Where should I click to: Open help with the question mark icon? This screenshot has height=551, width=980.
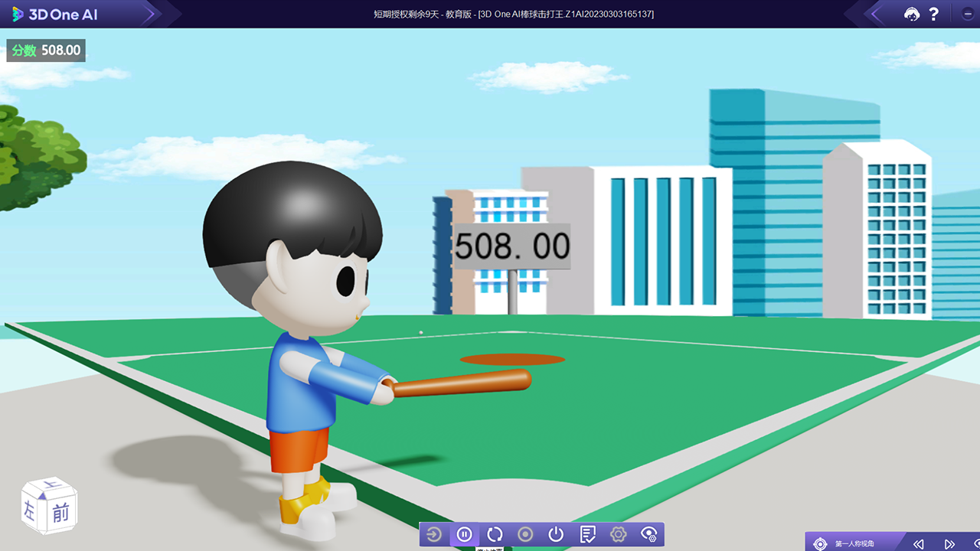pyautogui.click(x=933, y=14)
